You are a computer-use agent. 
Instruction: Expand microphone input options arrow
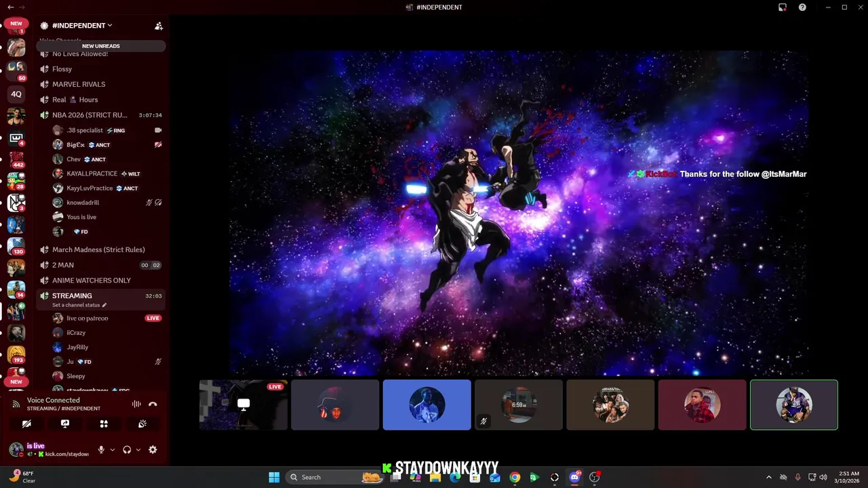pyautogui.click(x=113, y=449)
